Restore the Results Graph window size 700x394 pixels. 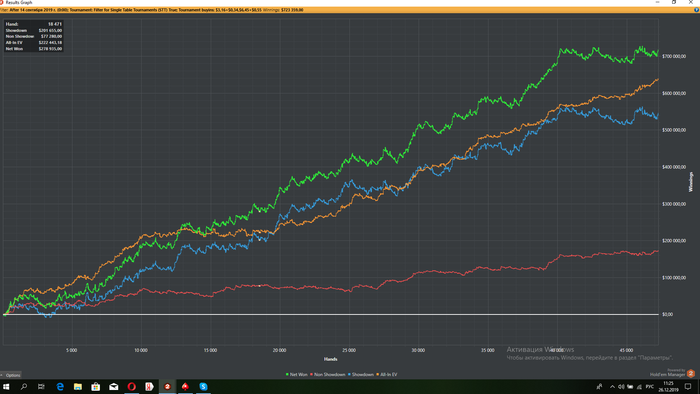(x=674, y=3)
